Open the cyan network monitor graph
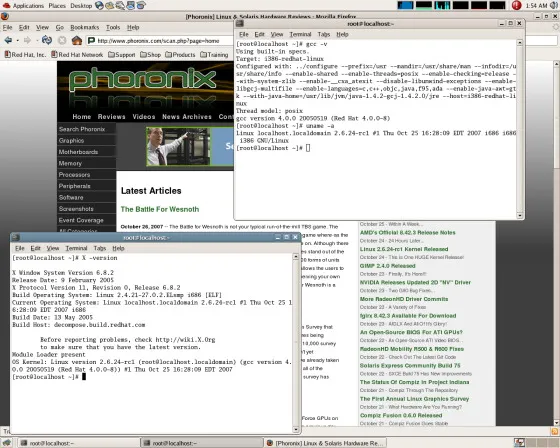Screen dimensions: 560x448 (442, 5)
